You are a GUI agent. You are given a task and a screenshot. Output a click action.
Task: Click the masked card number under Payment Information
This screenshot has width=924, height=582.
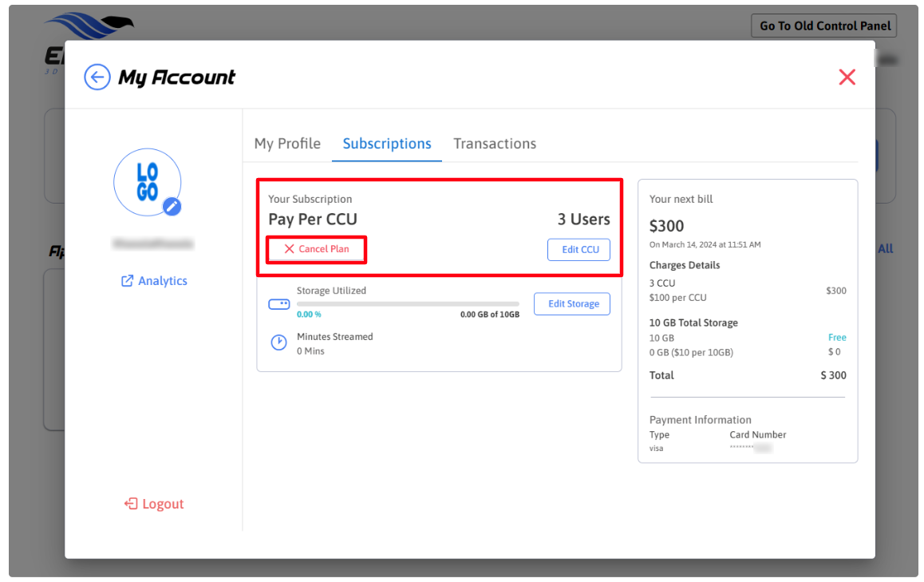pyautogui.click(x=751, y=449)
